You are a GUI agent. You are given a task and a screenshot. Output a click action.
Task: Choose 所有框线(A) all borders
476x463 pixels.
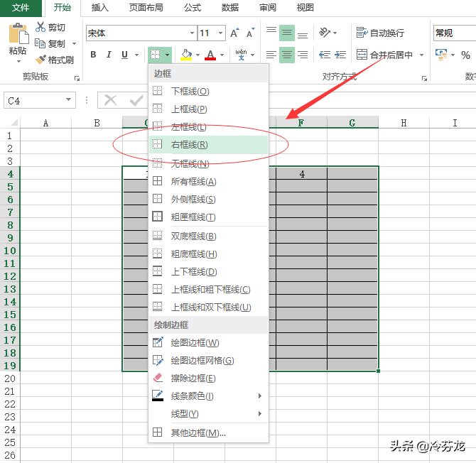(209, 182)
